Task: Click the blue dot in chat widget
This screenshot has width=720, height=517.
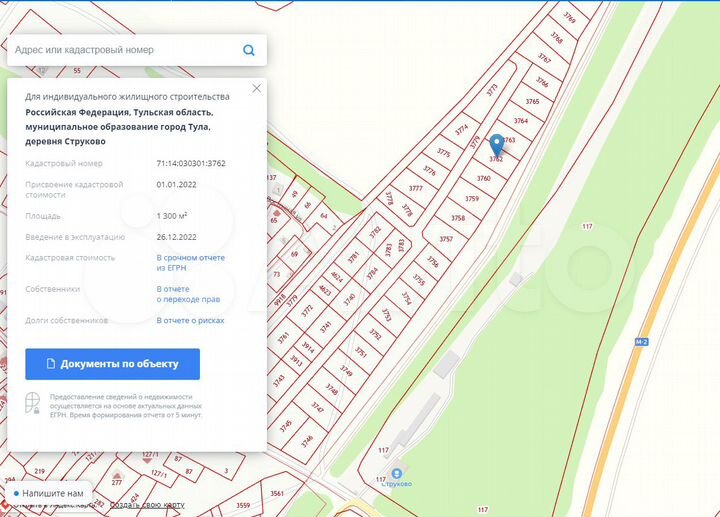Action: [x=16, y=494]
